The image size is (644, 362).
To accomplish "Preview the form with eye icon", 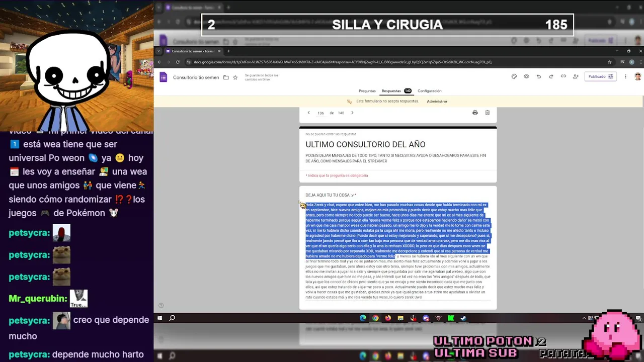I will (526, 76).
